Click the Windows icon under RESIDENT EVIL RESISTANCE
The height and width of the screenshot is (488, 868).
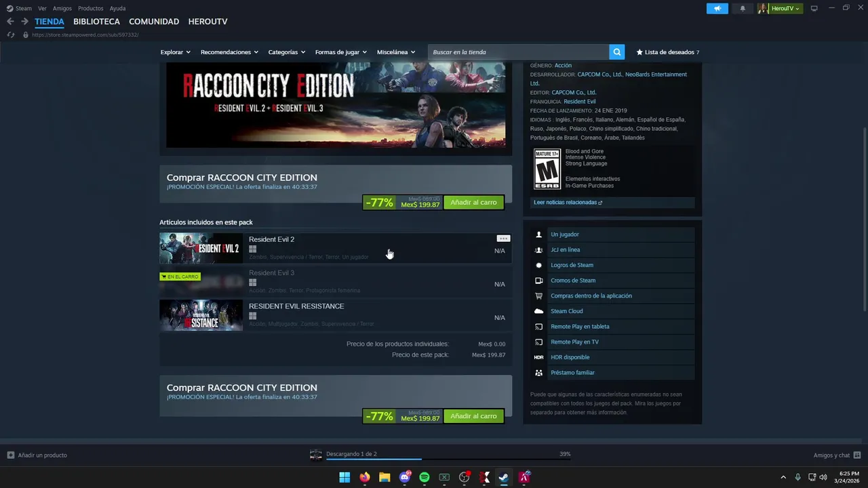point(253,316)
